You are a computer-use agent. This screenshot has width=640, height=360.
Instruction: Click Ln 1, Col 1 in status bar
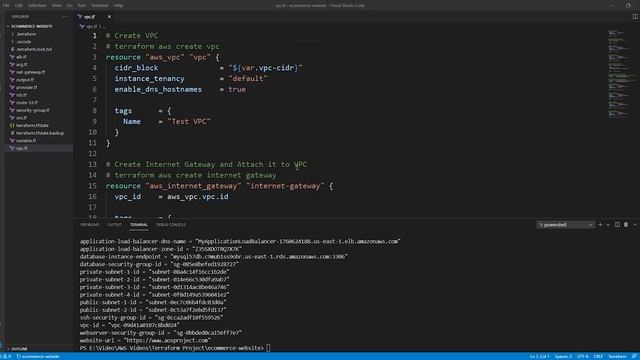point(539,357)
